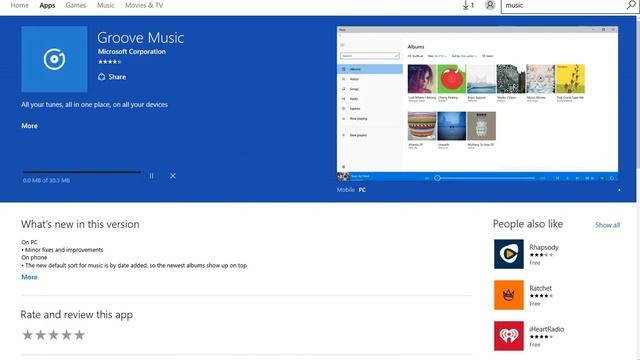640x360 pixels.
Task: Cancel the Groove Music download
Action: 173,176
